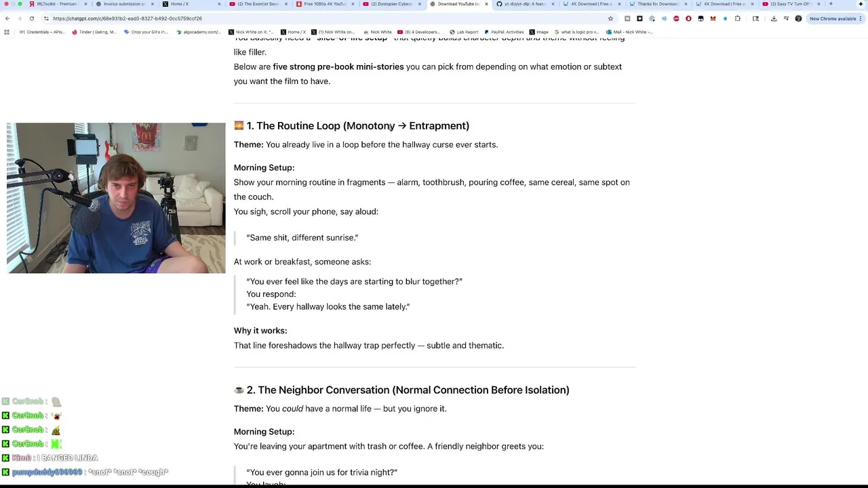This screenshot has height=488, width=868.
Task: Open the Chrome downloads tray
Action: (774, 18)
